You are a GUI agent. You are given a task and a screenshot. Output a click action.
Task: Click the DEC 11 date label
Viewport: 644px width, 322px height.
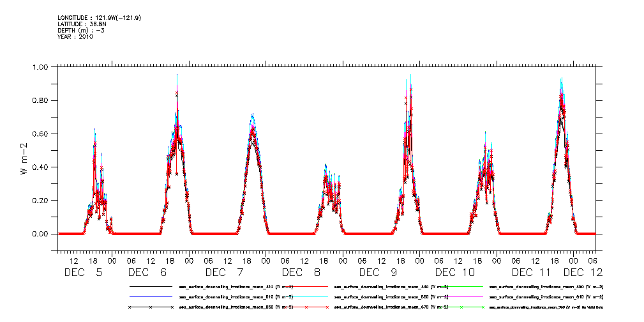point(533,272)
